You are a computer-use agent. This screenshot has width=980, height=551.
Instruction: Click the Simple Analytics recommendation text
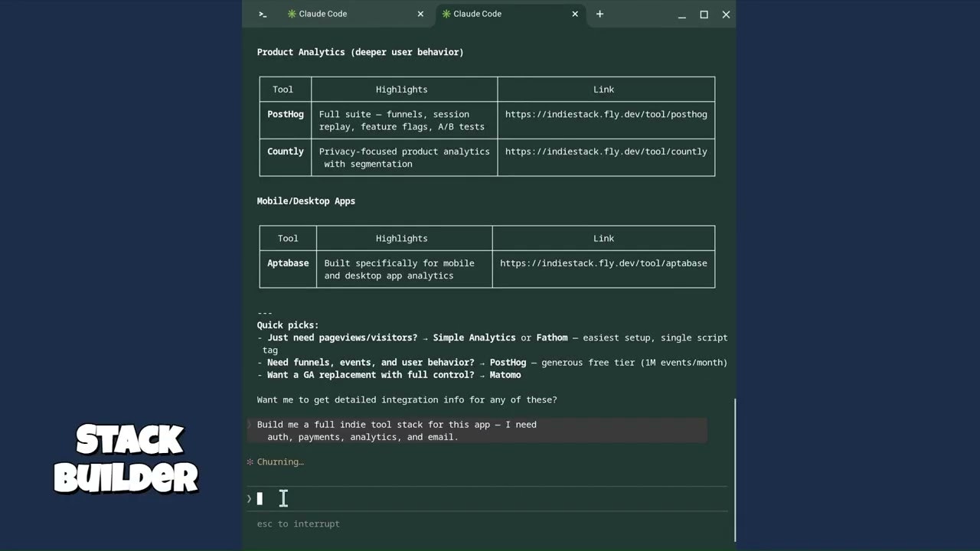pos(474,337)
